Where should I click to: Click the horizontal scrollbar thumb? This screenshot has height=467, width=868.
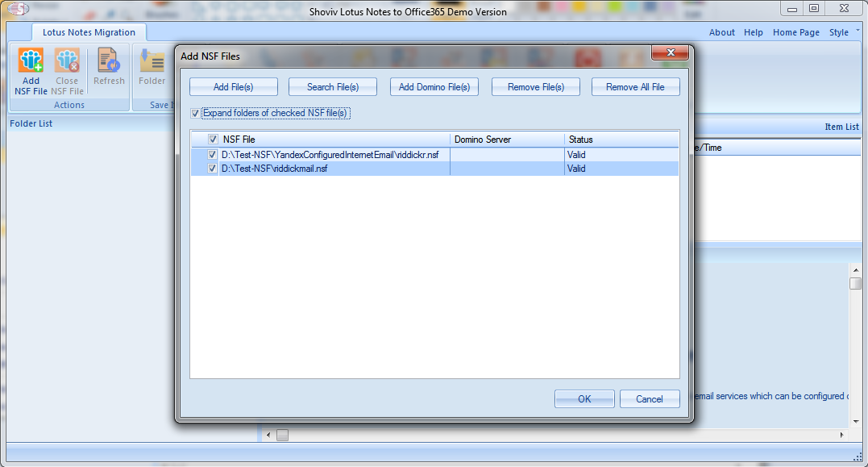[x=282, y=435]
